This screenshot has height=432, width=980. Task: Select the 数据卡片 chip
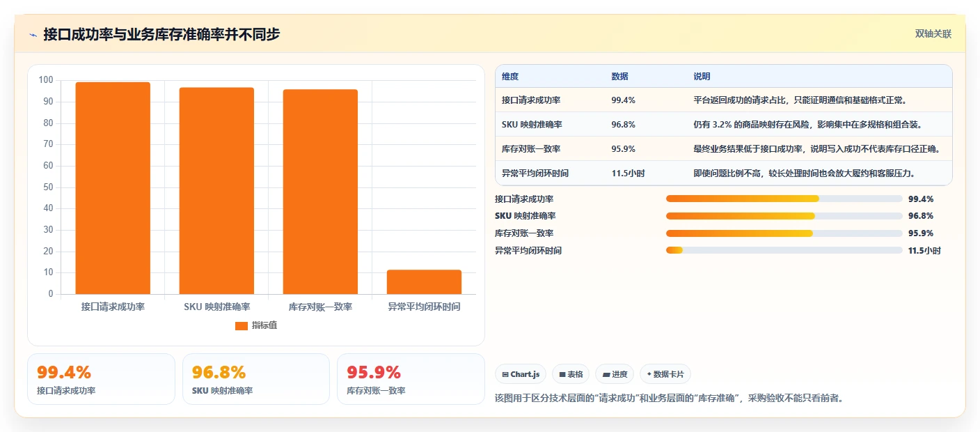coord(665,374)
